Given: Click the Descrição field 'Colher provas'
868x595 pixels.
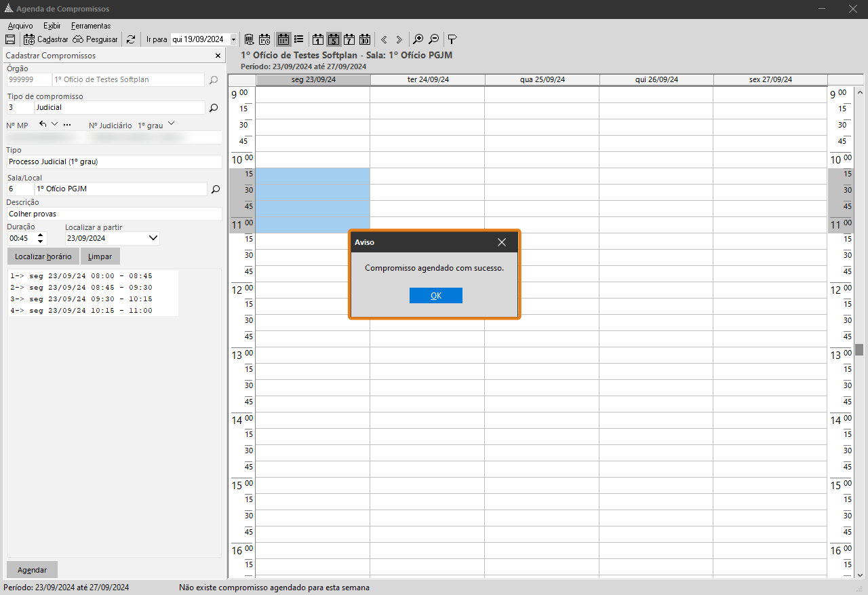Looking at the screenshot, I should 115,214.
